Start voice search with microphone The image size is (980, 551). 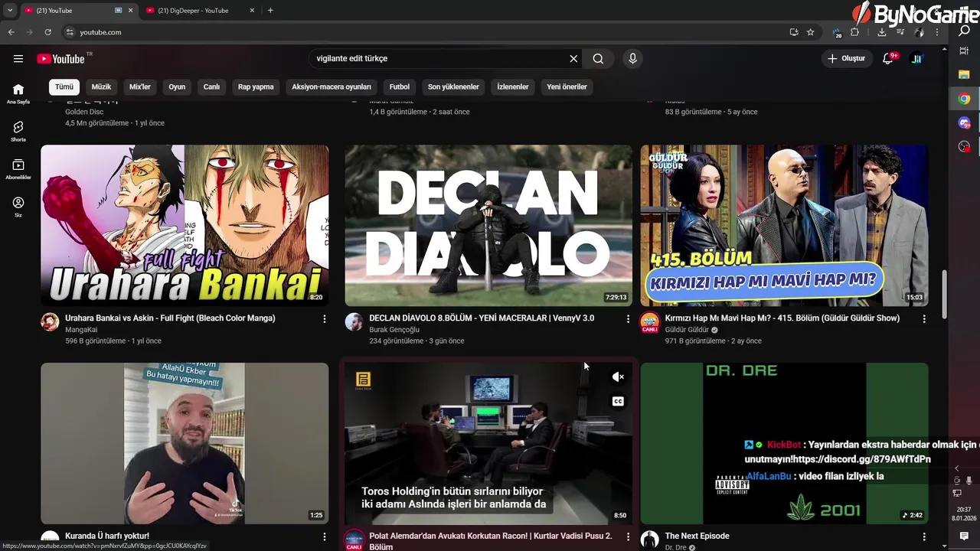[632, 59]
